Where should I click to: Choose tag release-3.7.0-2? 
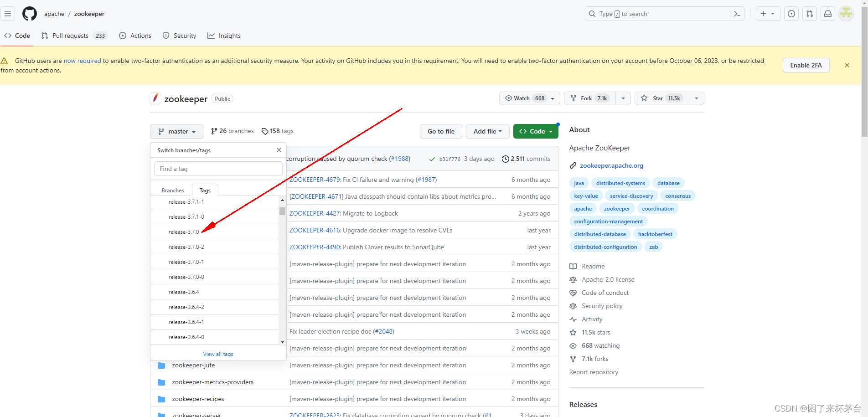[215, 247]
